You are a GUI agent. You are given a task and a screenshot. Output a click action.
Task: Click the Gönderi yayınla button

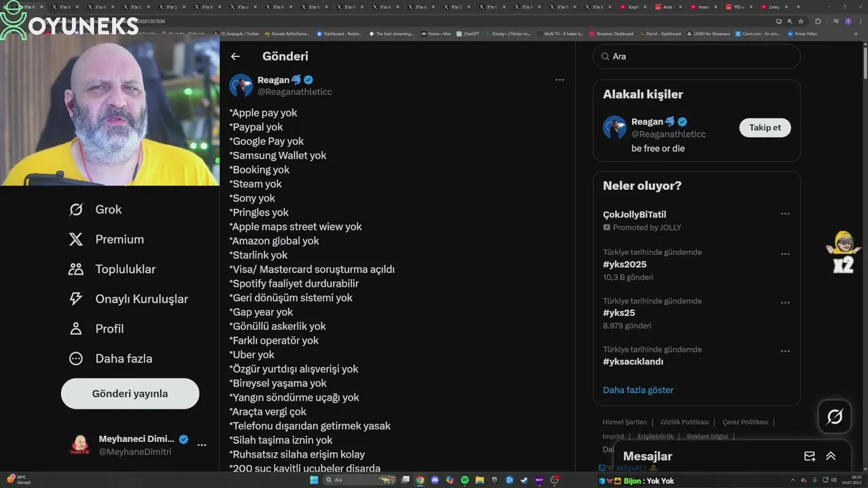[130, 394]
